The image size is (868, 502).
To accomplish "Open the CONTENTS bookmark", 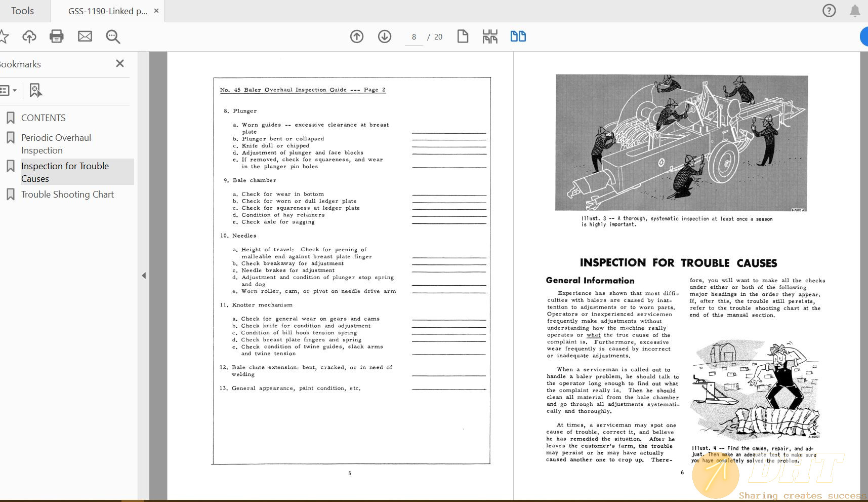I will click(44, 118).
